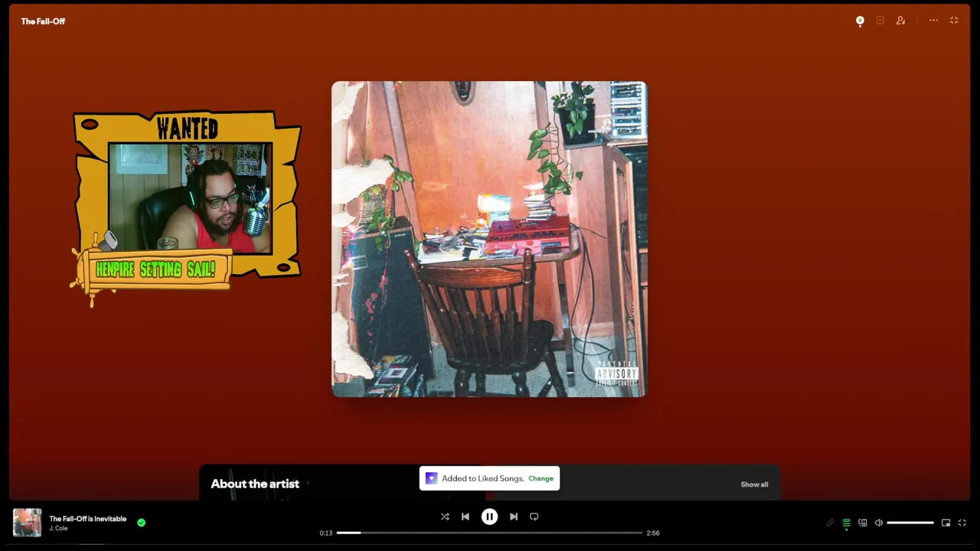Open the three-dot more options menu
Viewport: 980px width, 551px height.
click(x=933, y=21)
